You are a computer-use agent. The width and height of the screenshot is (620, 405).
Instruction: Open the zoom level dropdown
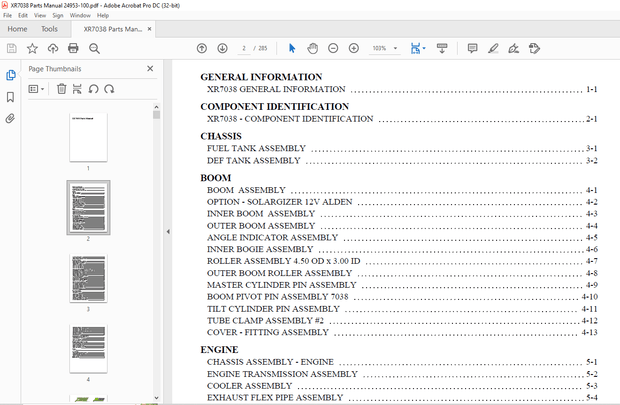[x=395, y=48]
